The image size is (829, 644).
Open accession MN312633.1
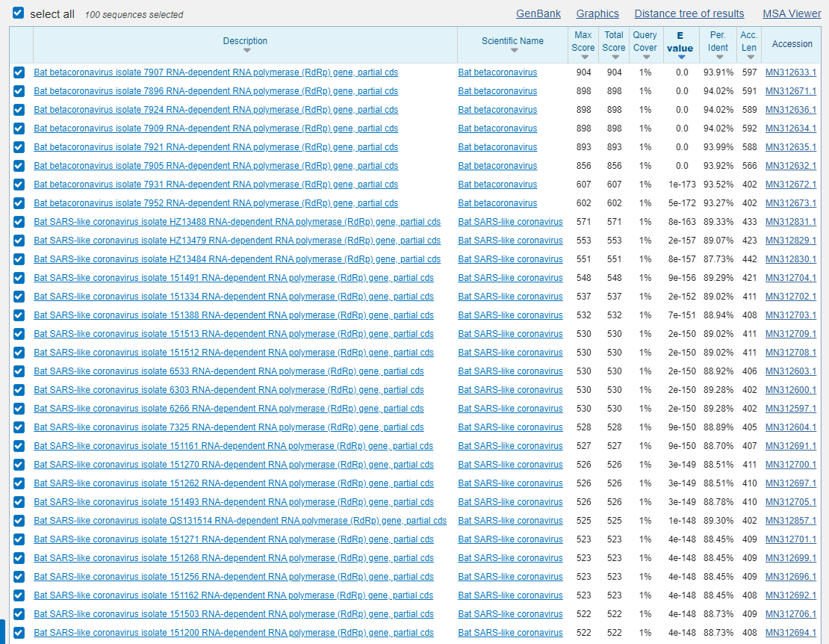click(x=790, y=72)
